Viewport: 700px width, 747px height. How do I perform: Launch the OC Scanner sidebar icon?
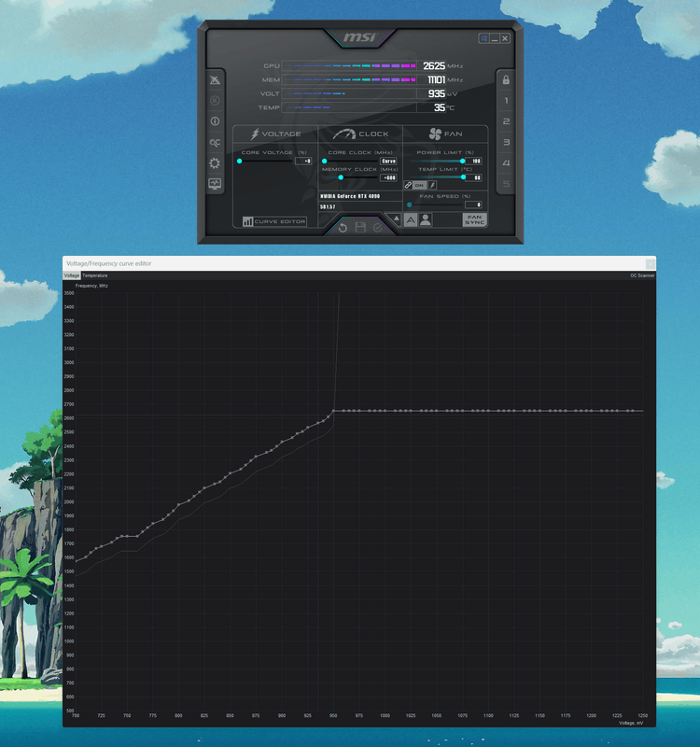pyautogui.click(x=215, y=143)
